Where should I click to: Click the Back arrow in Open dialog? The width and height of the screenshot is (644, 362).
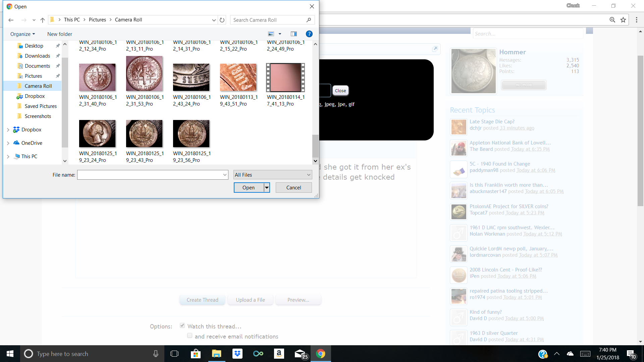click(11, 20)
